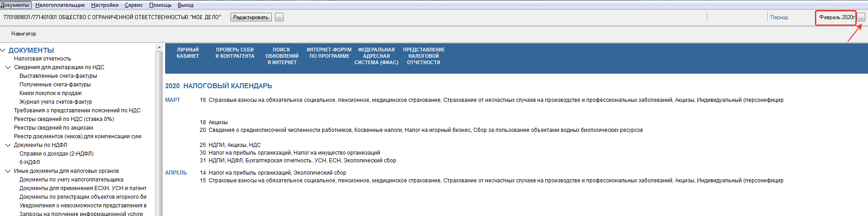Open ИНТЕРНЕТ-ФОРУМ ПО ПРОГРАММЕ link
The width and height of the screenshot is (868, 216).
[329, 53]
